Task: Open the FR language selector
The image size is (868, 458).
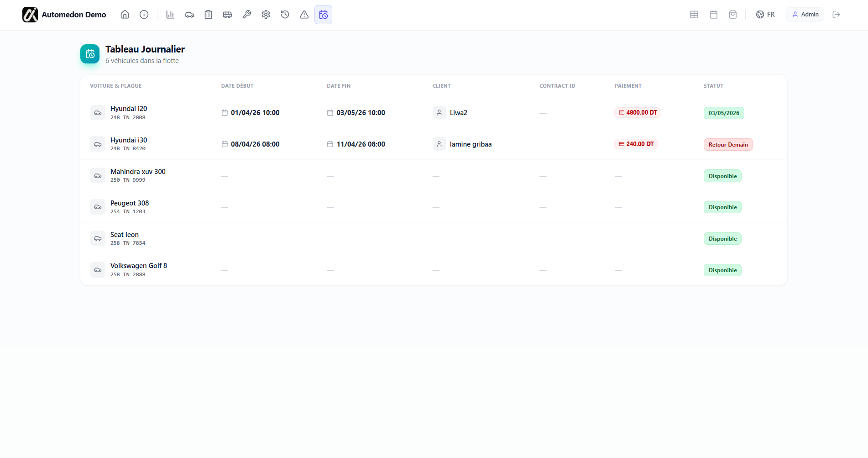Action: 765,14
